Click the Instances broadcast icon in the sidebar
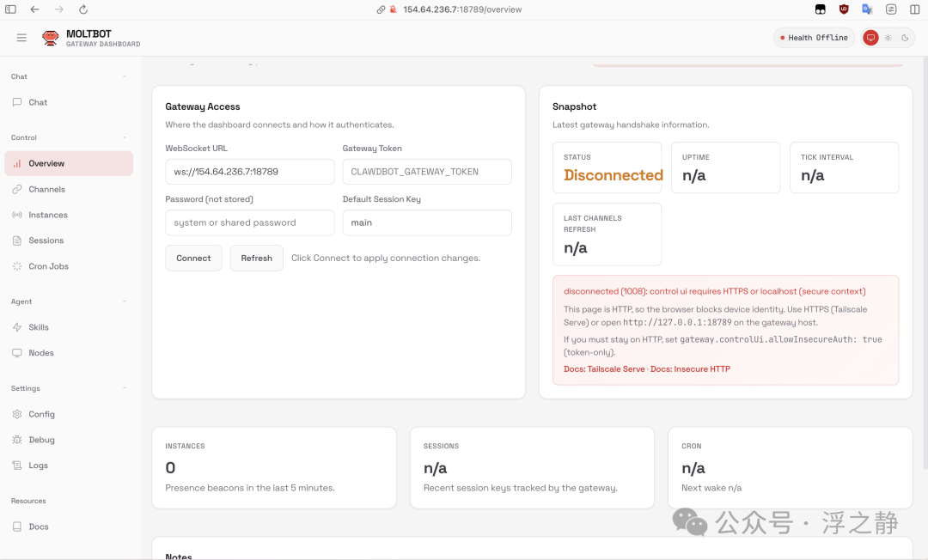Image resolution: width=928 pixels, height=560 pixels. pyautogui.click(x=17, y=215)
